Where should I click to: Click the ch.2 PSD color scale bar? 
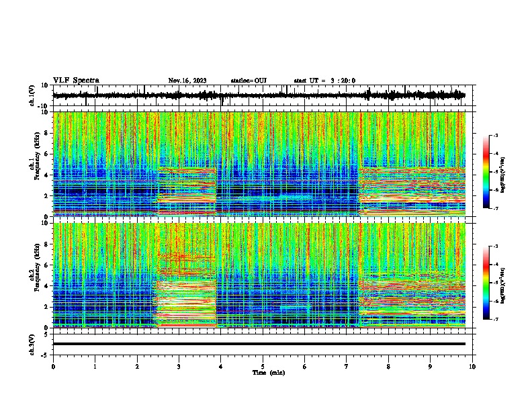tap(486, 283)
